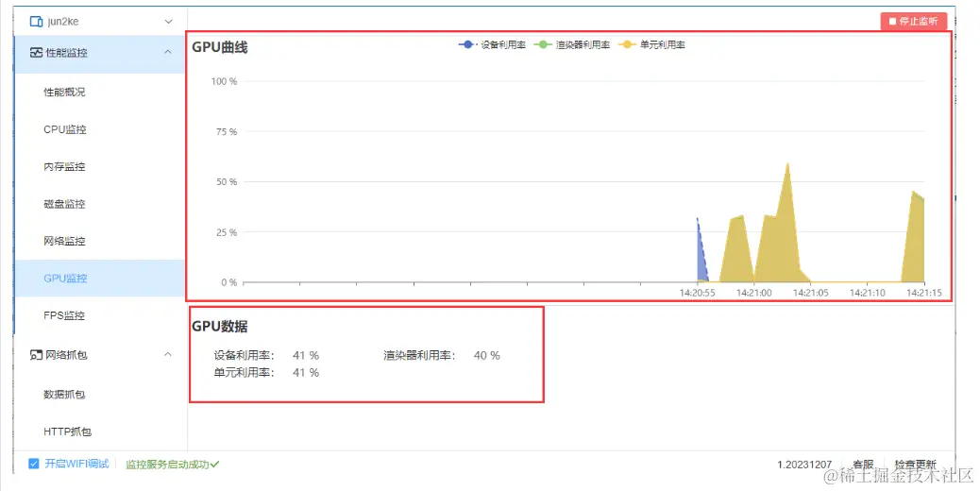The width and height of the screenshot is (980, 491).
Task: Open the 客服 support link
Action: pyautogui.click(x=863, y=465)
